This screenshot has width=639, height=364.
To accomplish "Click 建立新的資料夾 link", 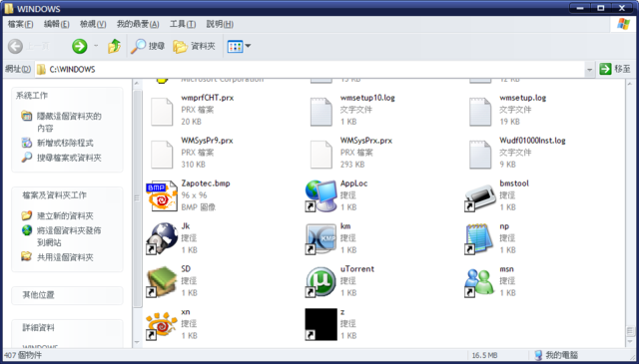I will coord(65,215).
